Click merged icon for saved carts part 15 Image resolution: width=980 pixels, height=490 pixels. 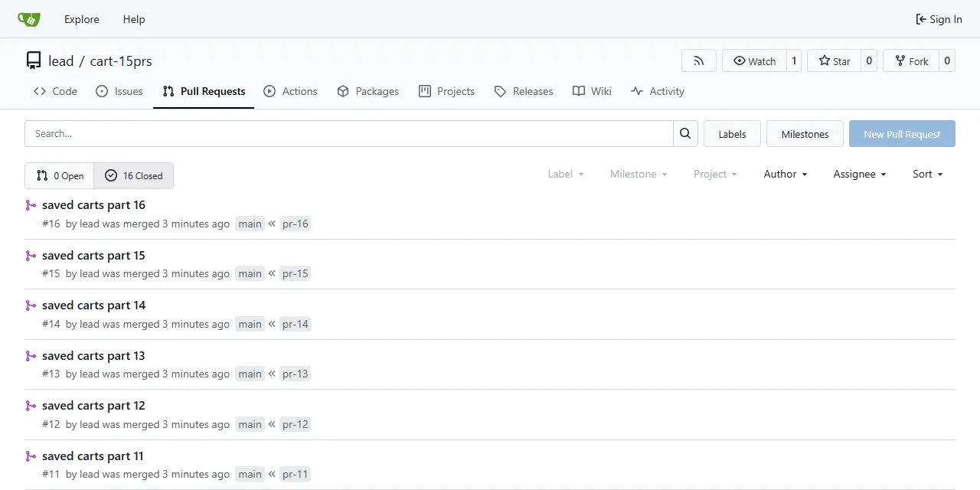click(31, 256)
